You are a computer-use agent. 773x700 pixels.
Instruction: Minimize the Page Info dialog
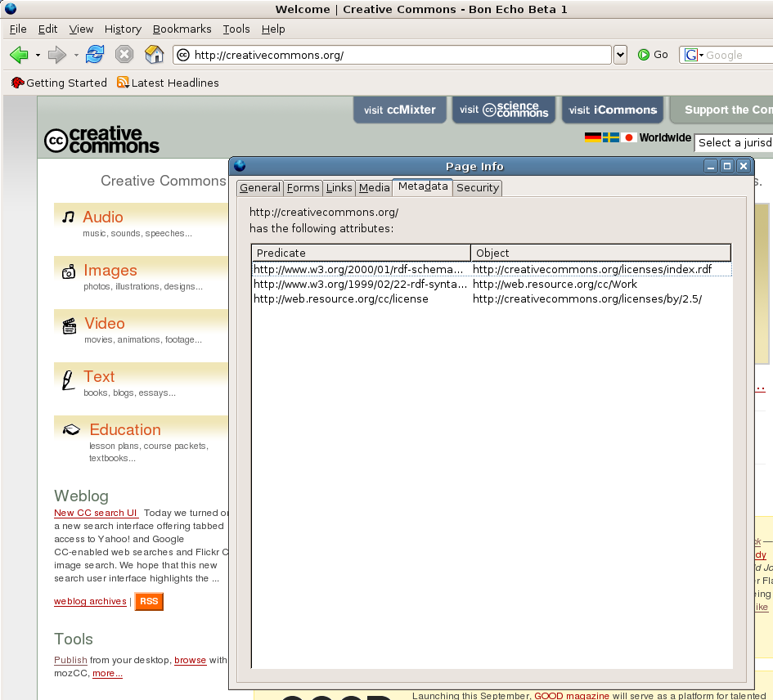pos(710,167)
